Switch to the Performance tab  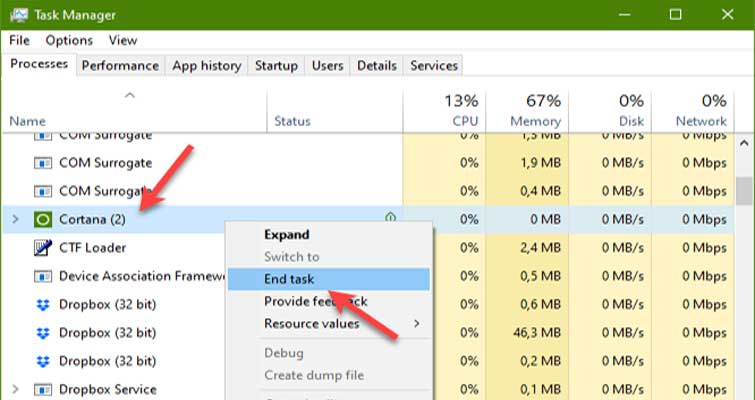point(120,66)
